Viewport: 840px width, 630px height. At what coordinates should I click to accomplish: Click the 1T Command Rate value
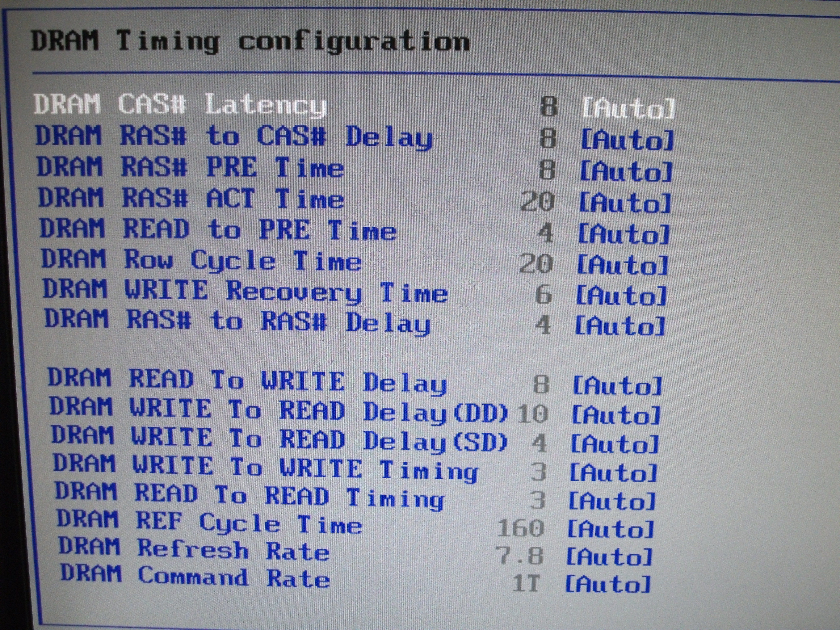tap(526, 583)
